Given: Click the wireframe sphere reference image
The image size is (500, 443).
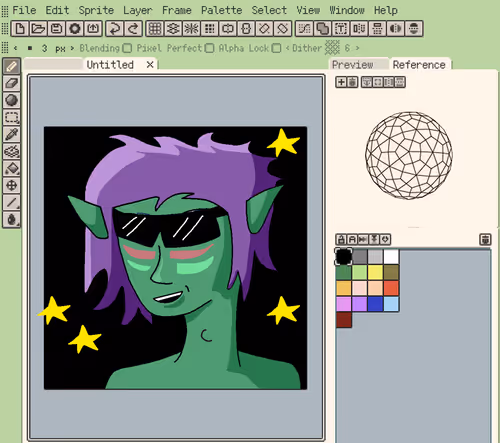Looking at the screenshot, I should 409,156.
